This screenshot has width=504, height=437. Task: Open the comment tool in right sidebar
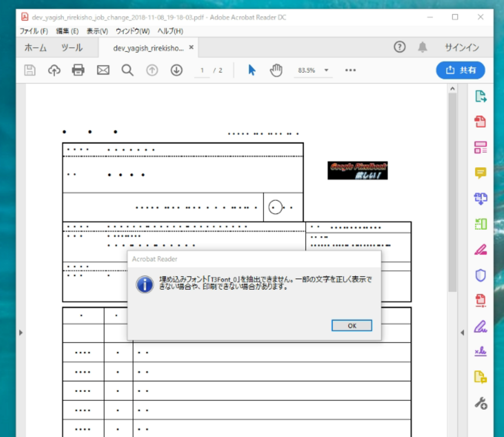[x=480, y=173]
